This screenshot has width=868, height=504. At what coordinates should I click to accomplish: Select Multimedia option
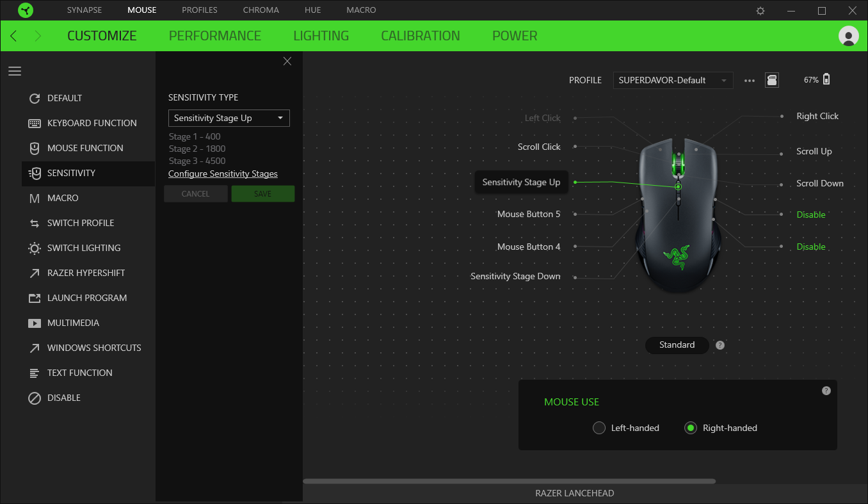(88, 323)
